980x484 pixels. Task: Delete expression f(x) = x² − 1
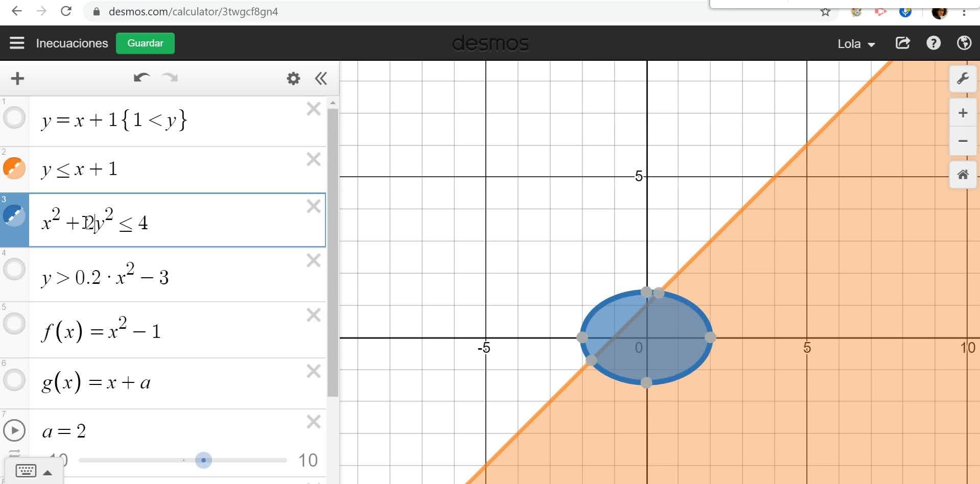coord(313,316)
